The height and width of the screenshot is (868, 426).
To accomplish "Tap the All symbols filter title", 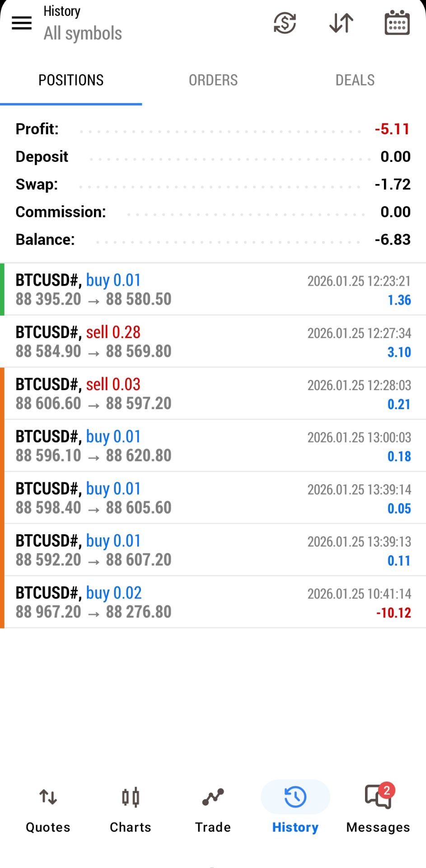I will 83,33.
